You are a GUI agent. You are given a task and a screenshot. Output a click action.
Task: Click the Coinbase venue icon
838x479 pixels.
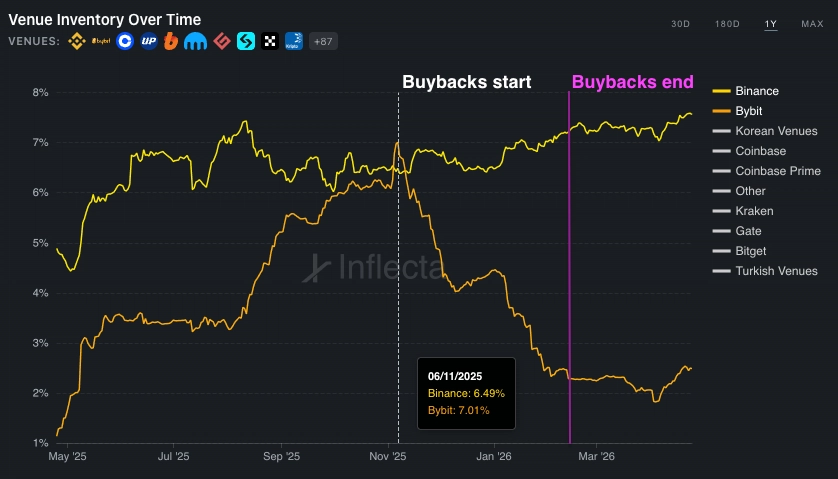coord(125,41)
